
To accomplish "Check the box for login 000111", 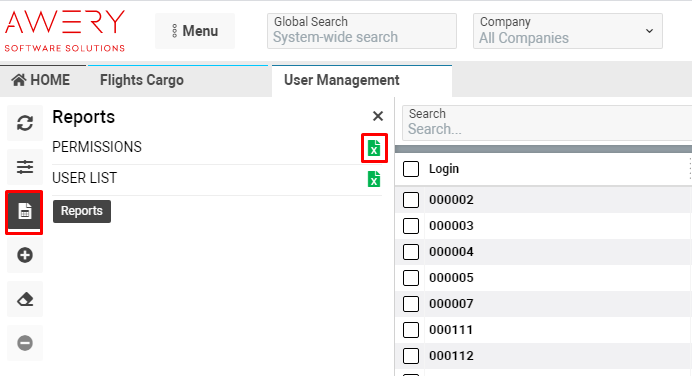I will 411,330.
